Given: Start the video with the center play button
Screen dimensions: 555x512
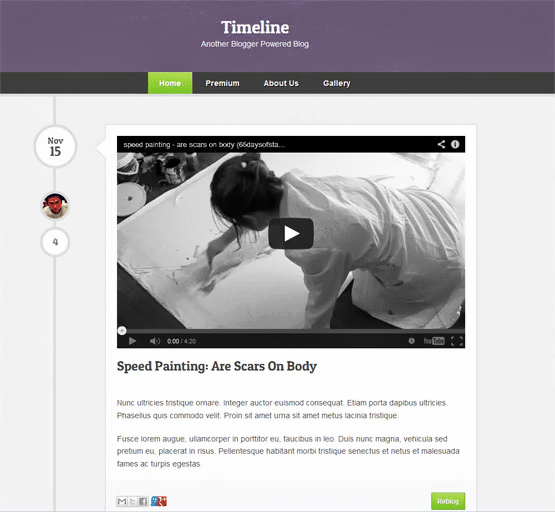Looking at the screenshot, I should 291,234.
